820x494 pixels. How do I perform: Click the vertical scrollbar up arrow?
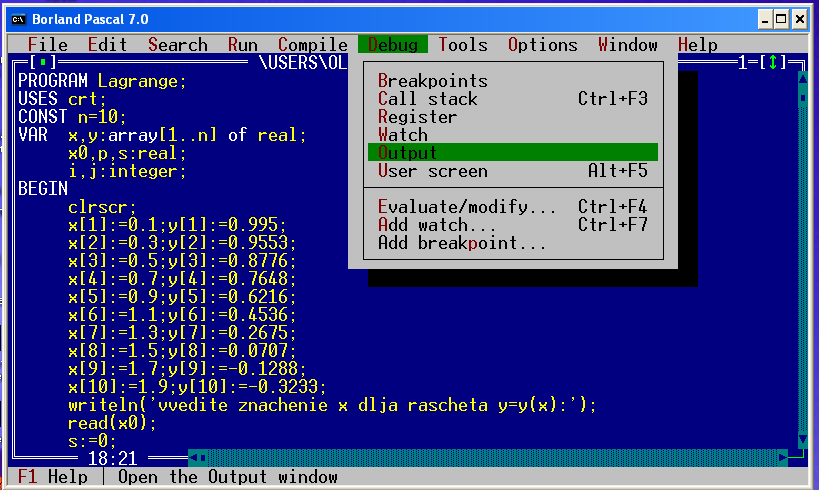click(x=803, y=79)
